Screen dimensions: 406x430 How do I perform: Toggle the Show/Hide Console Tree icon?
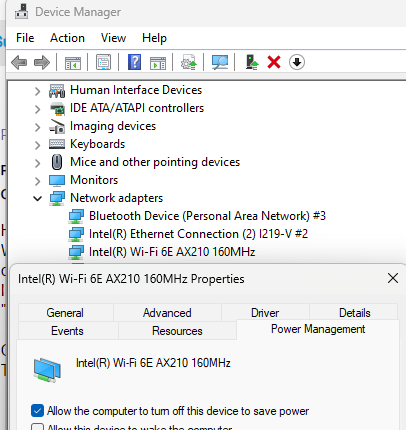[x=73, y=62]
